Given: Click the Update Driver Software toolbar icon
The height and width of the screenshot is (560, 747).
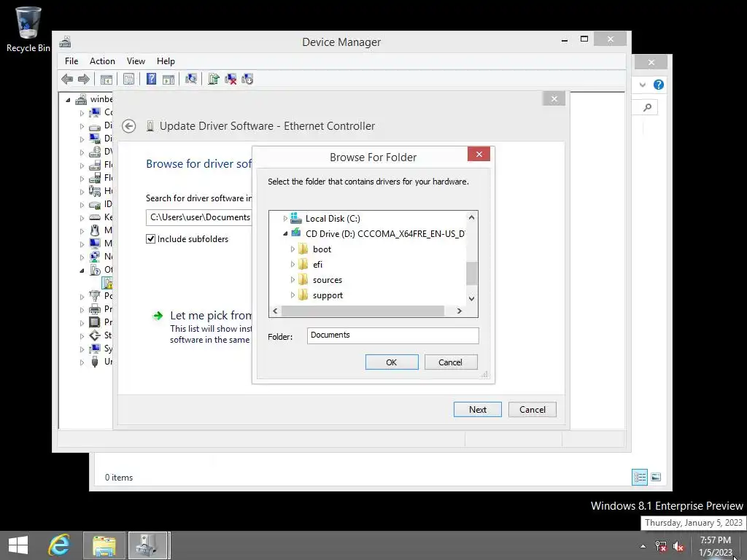Looking at the screenshot, I should tap(214, 79).
